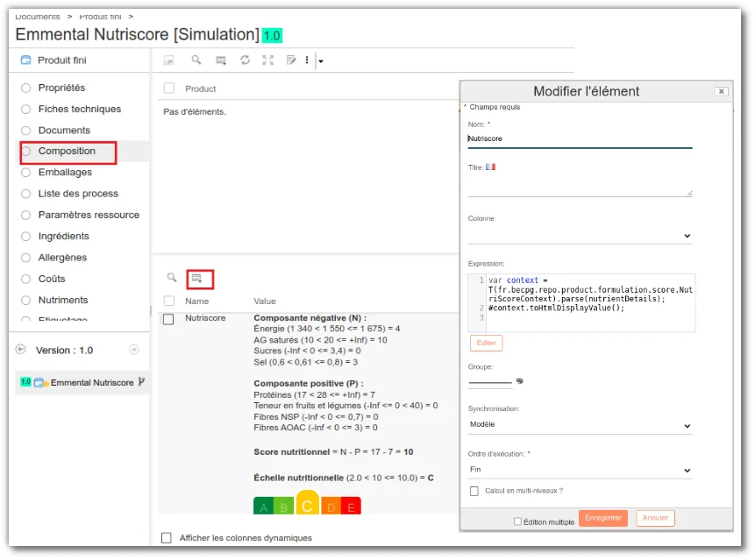Image resolution: width=755 pixels, height=560 pixels.
Task: Click the Nutriscore name cell in the table
Action: [205, 318]
